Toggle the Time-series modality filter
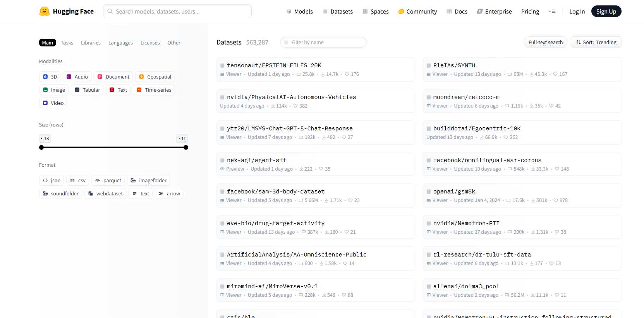644x318 pixels. point(154,90)
